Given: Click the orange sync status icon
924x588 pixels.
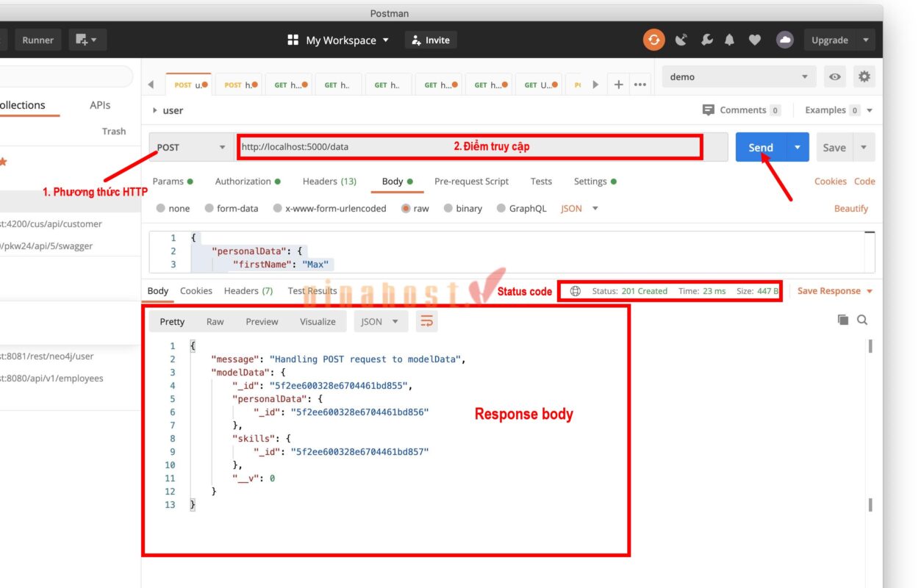Looking at the screenshot, I should [x=653, y=40].
